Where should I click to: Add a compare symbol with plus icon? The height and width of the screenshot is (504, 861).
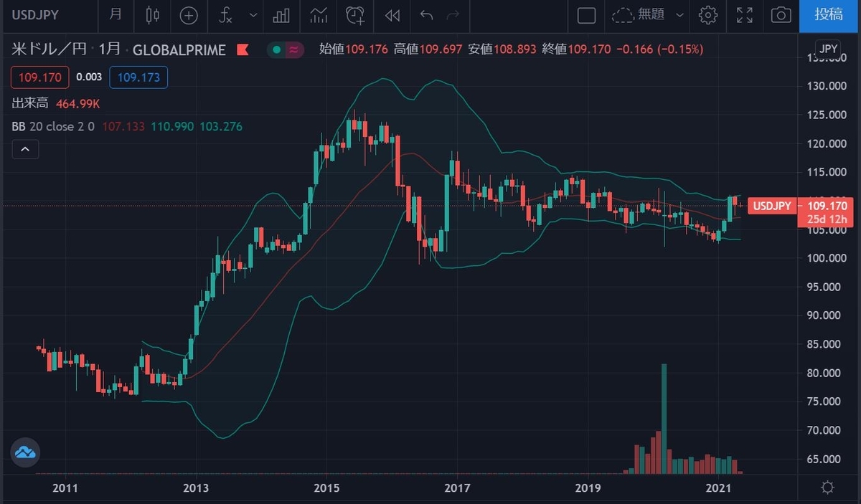coord(189,15)
